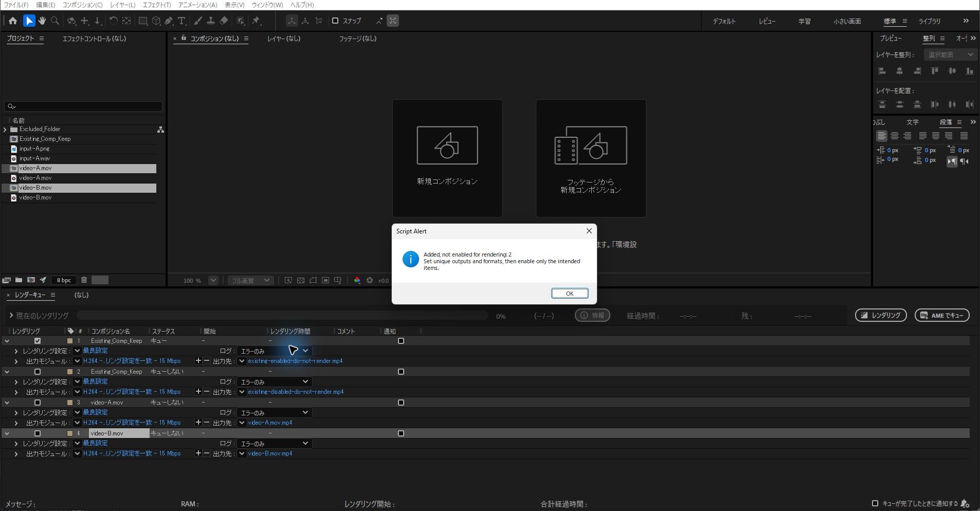Select the Hand tool

click(x=42, y=21)
